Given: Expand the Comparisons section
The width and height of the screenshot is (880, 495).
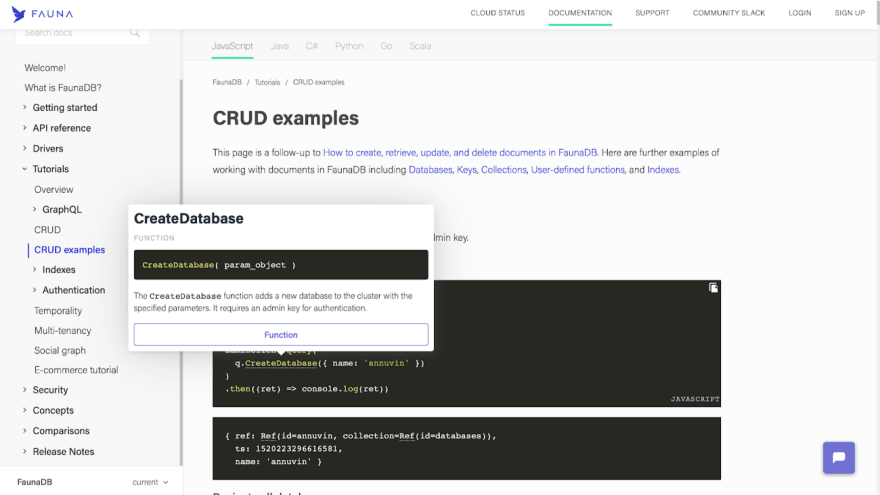Looking at the screenshot, I should (25, 430).
